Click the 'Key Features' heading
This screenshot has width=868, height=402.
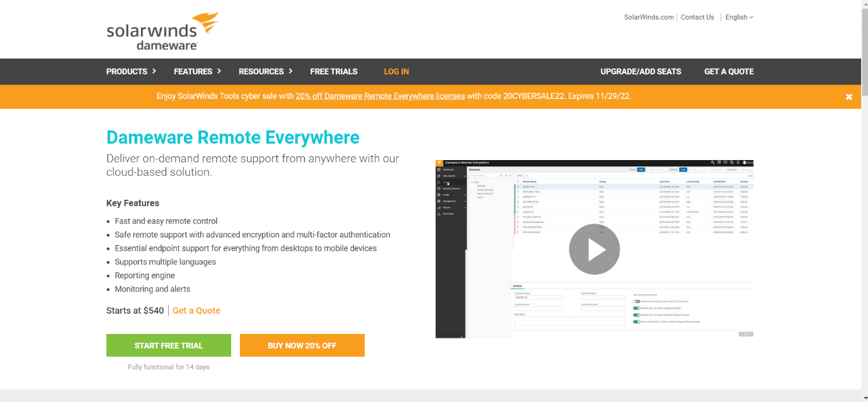pyautogui.click(x=133, y=203)
